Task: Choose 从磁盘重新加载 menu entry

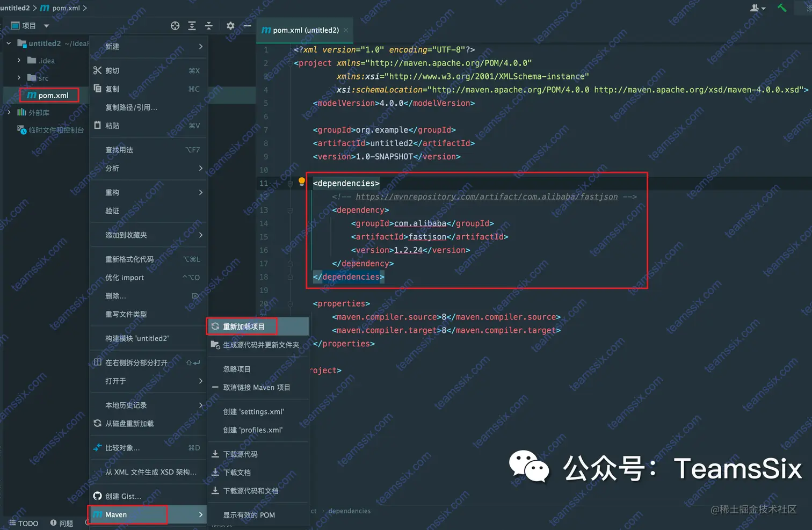Action: 148,423
